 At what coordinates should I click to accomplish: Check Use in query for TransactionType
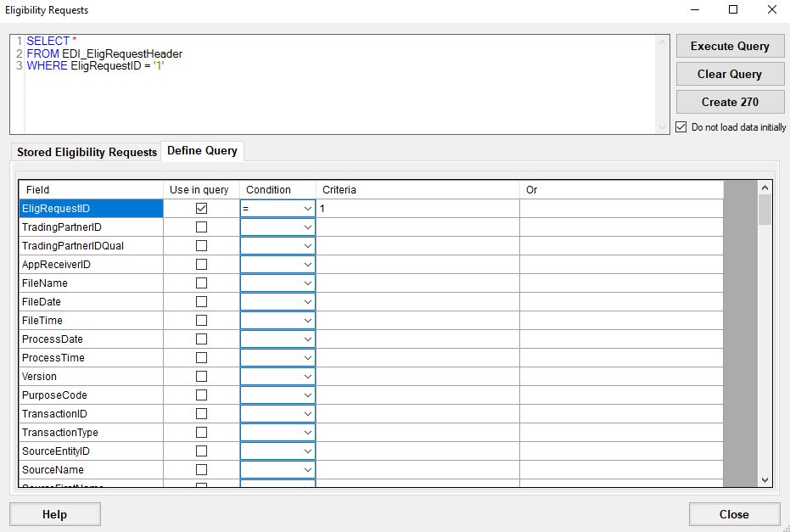[x=202, y=432]
